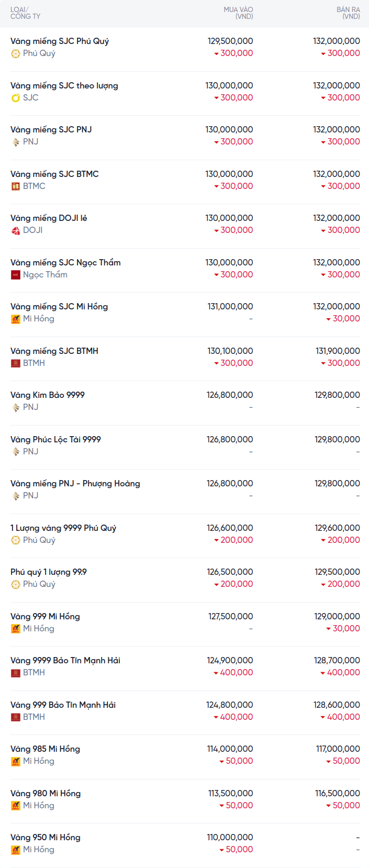Select the 1 Lượng vàng 9999 Phú Quý title

[63, 528]
